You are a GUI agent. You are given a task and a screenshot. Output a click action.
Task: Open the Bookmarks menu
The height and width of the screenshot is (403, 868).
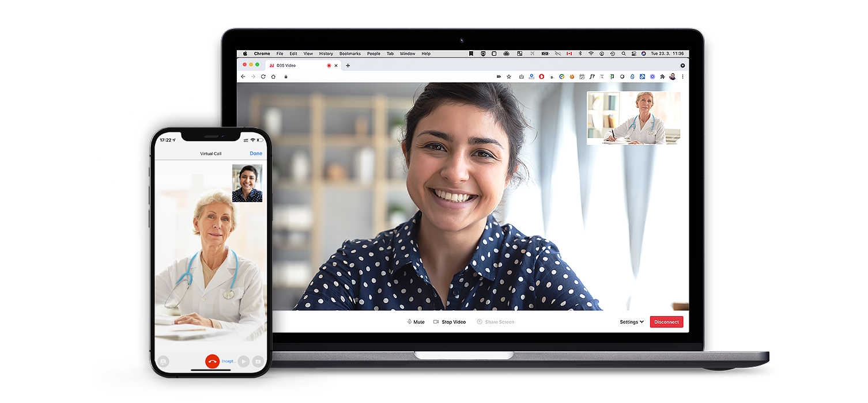pos(350,54)
